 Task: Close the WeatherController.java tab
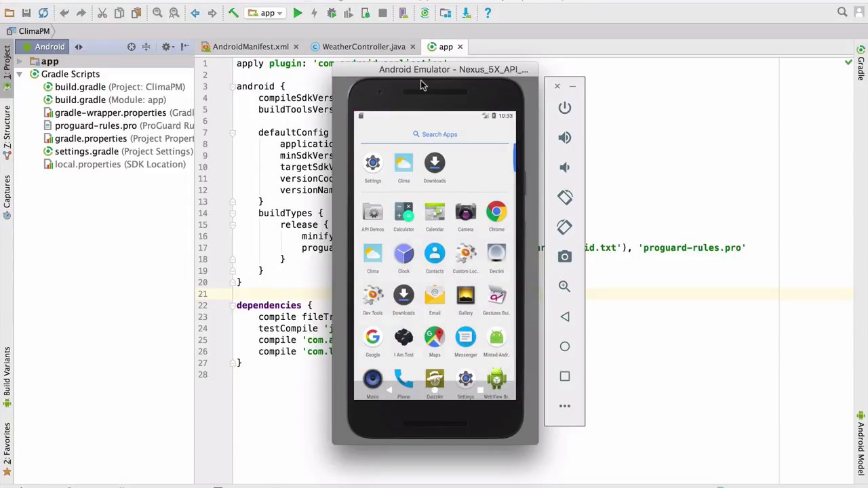pyautogui.click(x=412, y=47)
